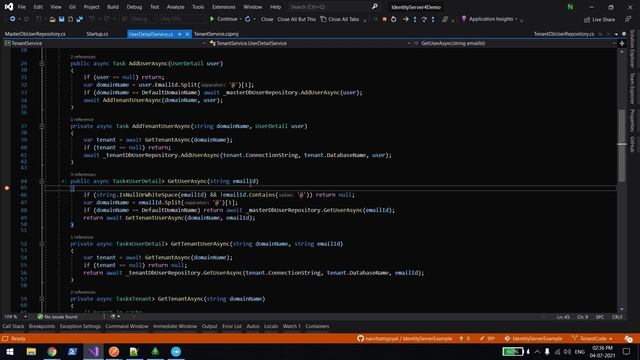
Task: Click the No issues found indicator
Action: point(57,317)
